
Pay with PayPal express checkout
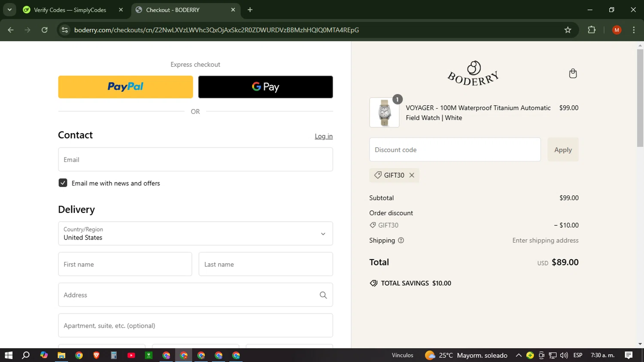point(125,87)
